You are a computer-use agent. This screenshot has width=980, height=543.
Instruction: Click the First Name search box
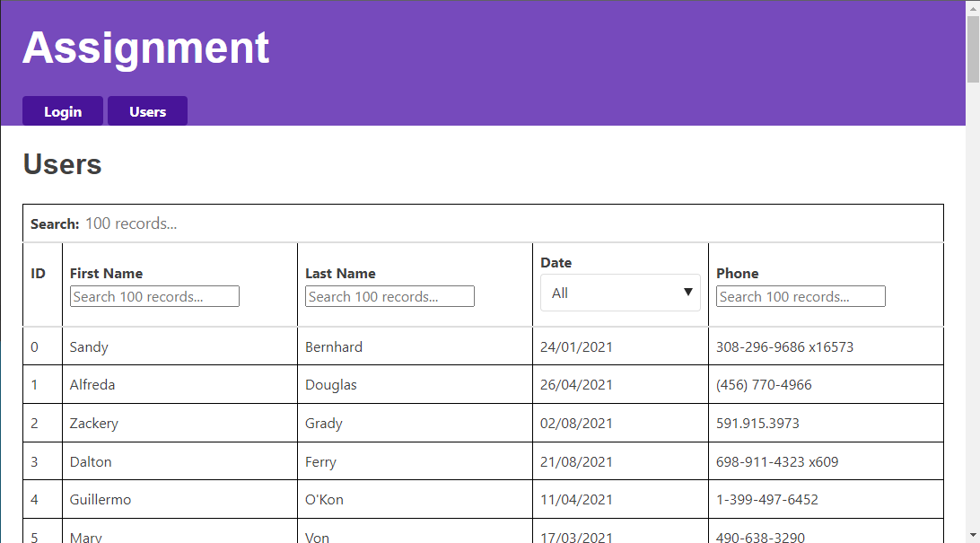(153, 295)
